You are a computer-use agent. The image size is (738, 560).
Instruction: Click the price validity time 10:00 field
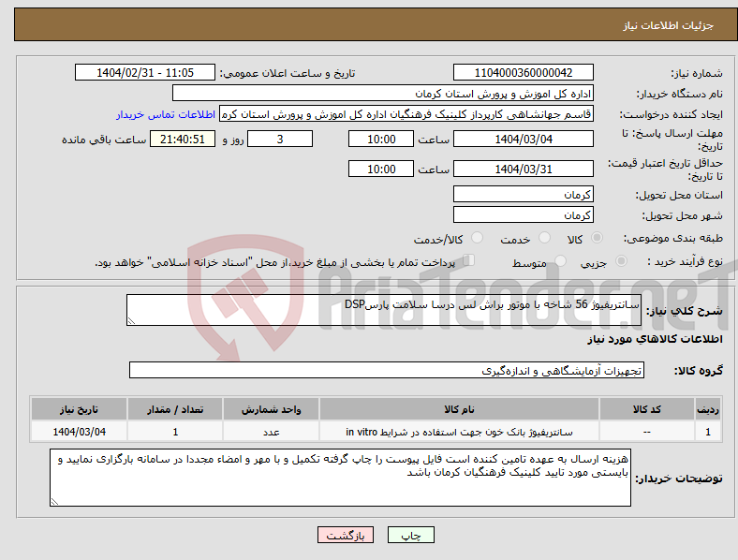(381, 169)
